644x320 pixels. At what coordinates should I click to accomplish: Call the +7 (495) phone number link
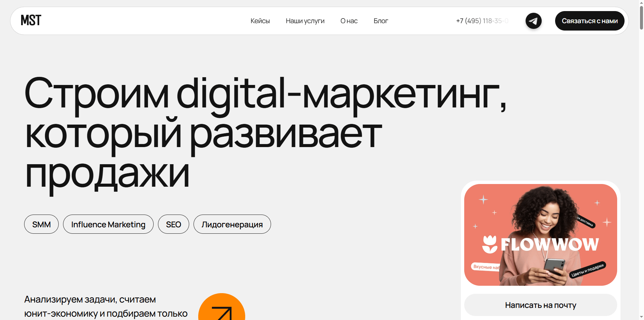(x=482, y=21)
